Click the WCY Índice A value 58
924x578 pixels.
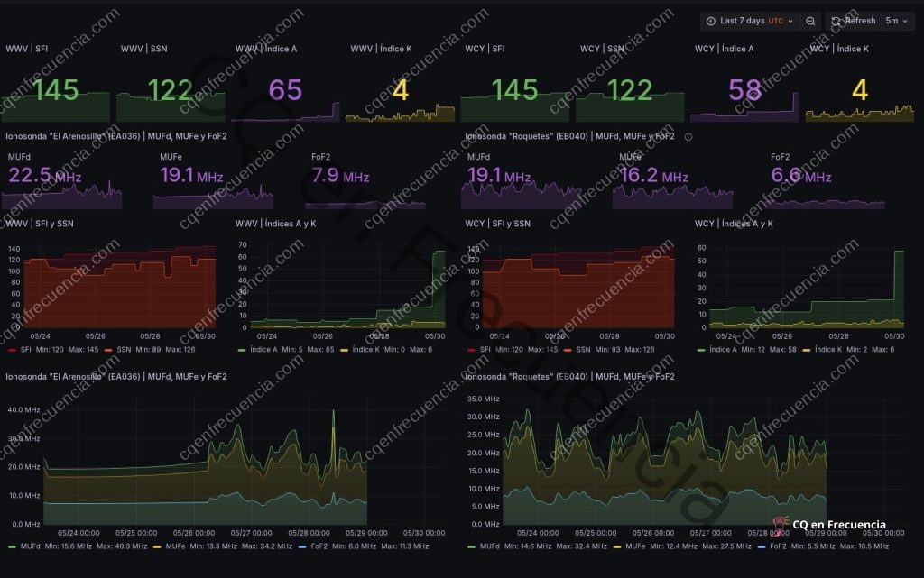pos(745,90)
